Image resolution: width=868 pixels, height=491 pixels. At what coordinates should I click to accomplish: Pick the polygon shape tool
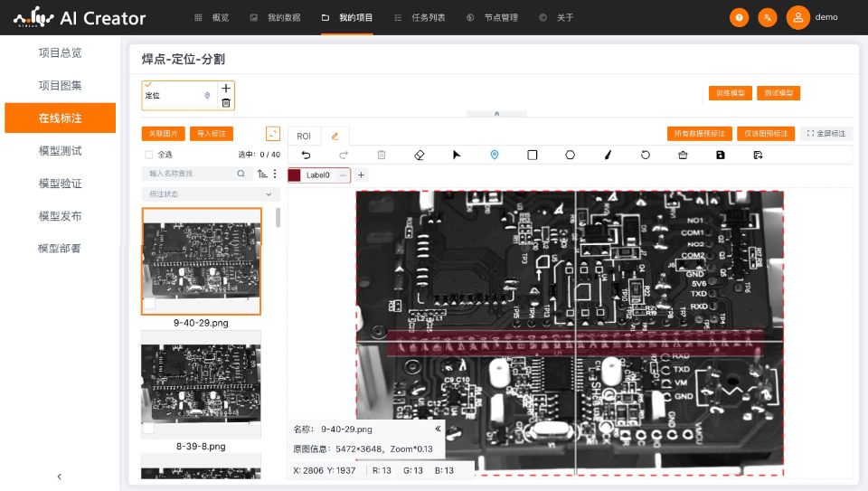(x=570, y=155)
